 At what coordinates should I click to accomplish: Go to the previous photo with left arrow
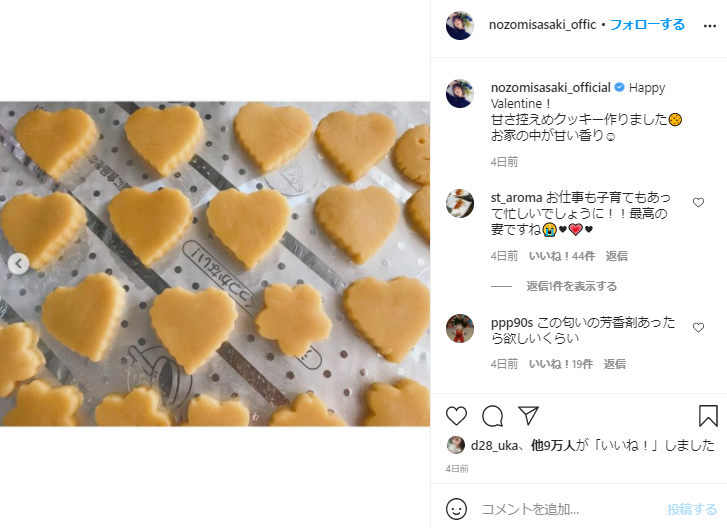(19, 264)
